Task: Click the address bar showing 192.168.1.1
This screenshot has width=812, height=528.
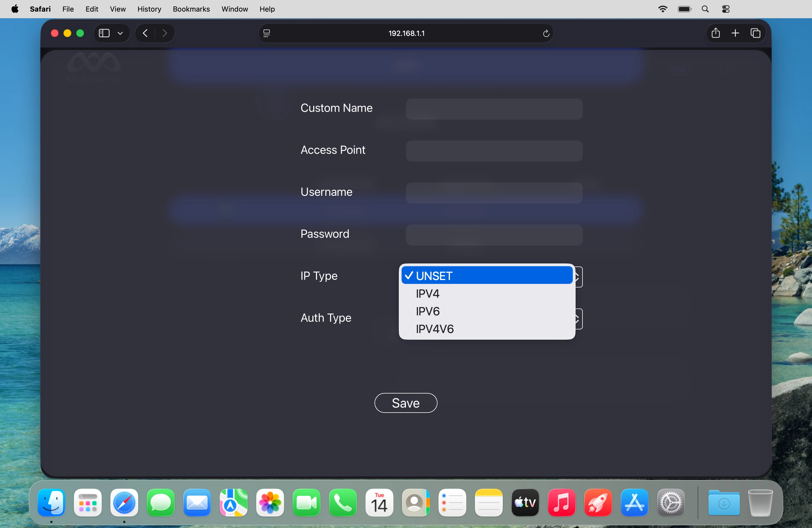Action: click(x=406, y=33)
